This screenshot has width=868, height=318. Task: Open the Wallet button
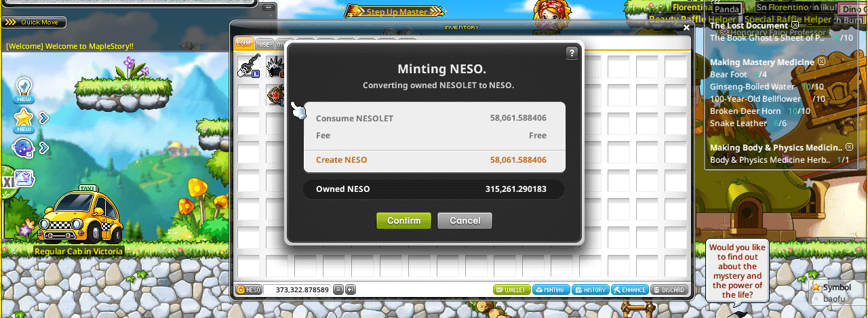click(511, 290)
